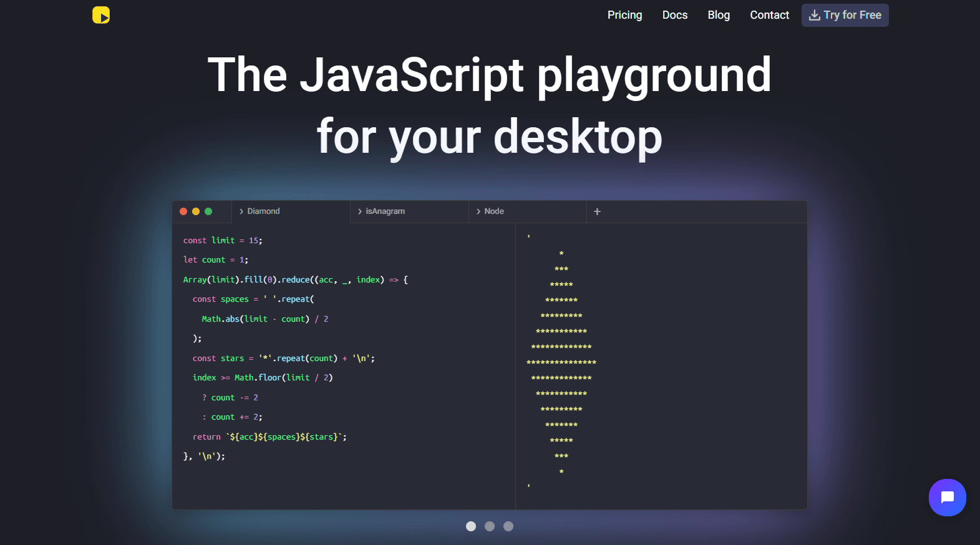
Task: Open the Pricing page
Action: click(624, 15)
